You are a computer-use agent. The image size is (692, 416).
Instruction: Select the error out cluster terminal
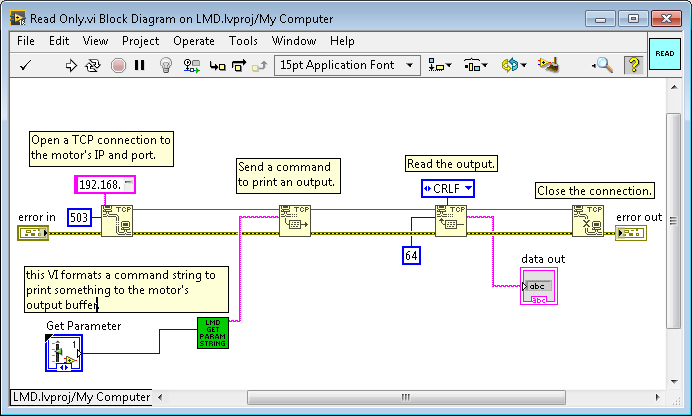click(x=631, y=233)
